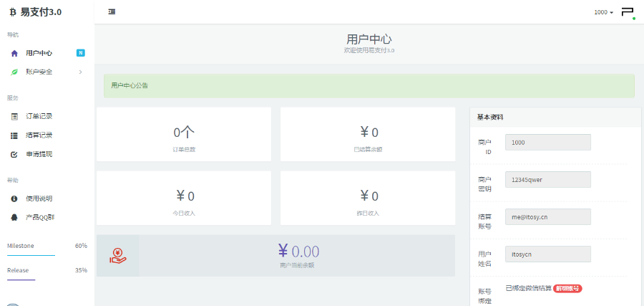The width and height of the screenshot is (644, 306).
Task: Click the 产品QQ群 penguin icon
Action: tap(14, 217)
